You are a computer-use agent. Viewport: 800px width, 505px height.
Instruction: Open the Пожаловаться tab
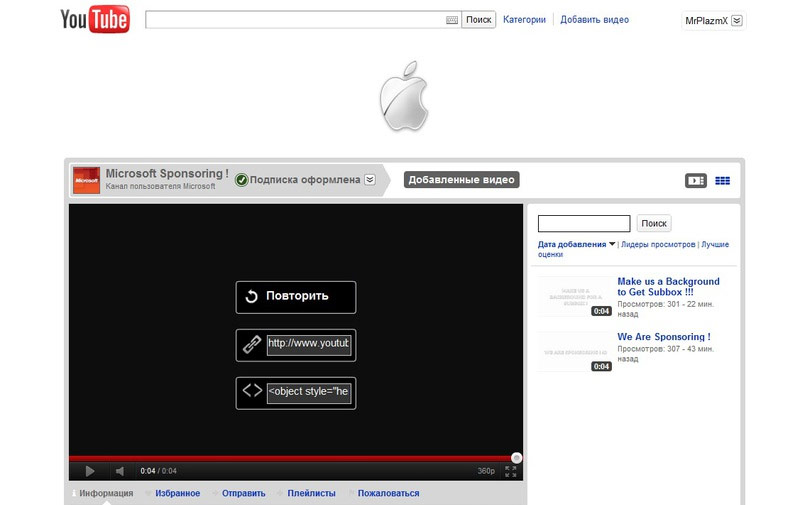coord(388,493)
